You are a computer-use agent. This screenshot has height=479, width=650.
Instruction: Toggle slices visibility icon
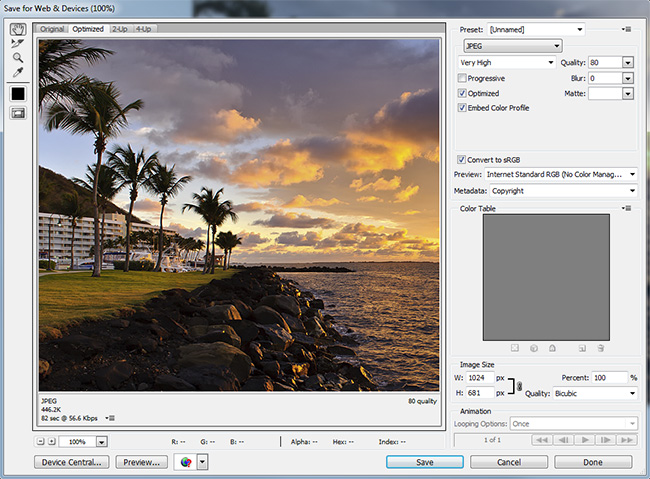(x=18, y=113)
